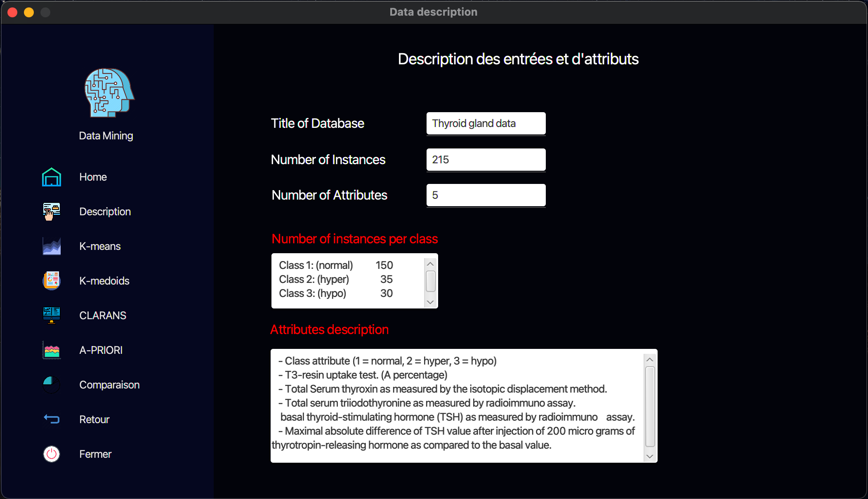Select the Number of Instances value 215

(x=485, y=160)
